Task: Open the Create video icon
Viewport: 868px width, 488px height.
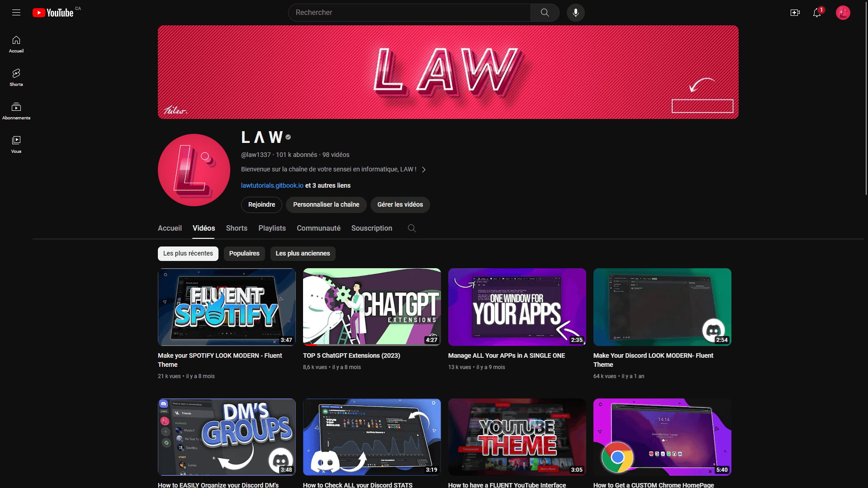Action: coord(795,13)
